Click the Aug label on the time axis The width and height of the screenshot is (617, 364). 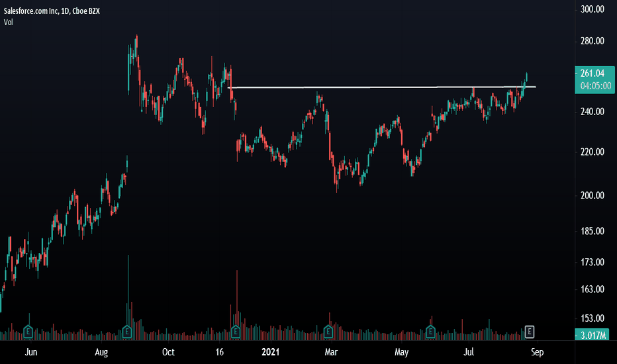(x=101, y=352)
